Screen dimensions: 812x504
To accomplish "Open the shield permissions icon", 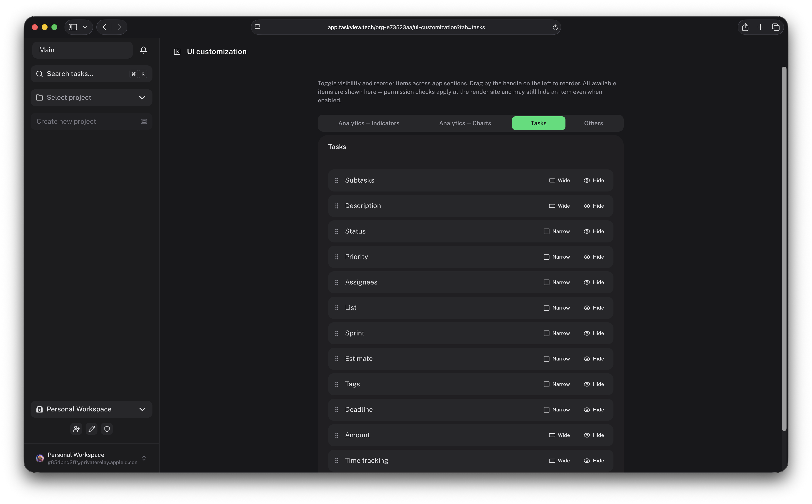I will (107, 429).
